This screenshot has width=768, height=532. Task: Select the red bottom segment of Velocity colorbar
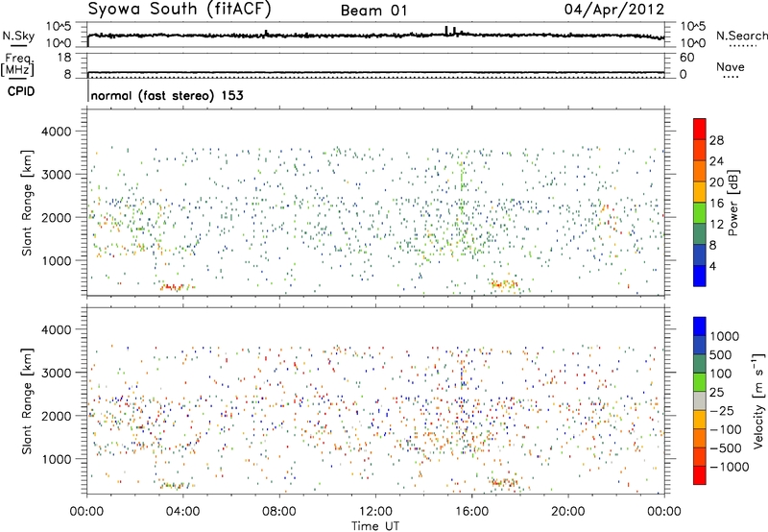click(700, 475)
